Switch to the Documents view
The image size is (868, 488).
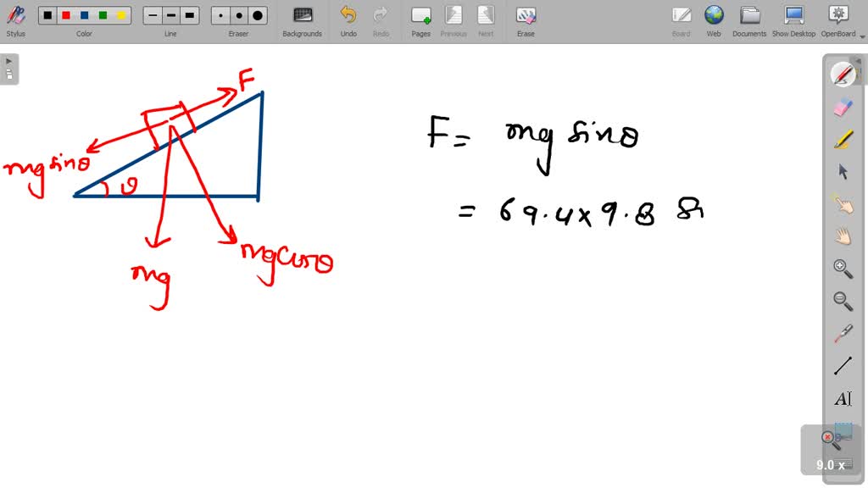[x=749, y=20]
